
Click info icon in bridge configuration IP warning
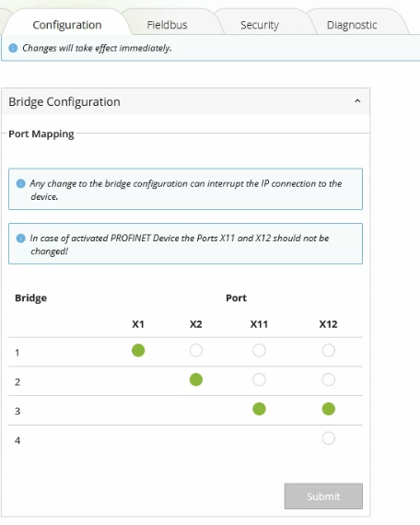click(21, 183)
